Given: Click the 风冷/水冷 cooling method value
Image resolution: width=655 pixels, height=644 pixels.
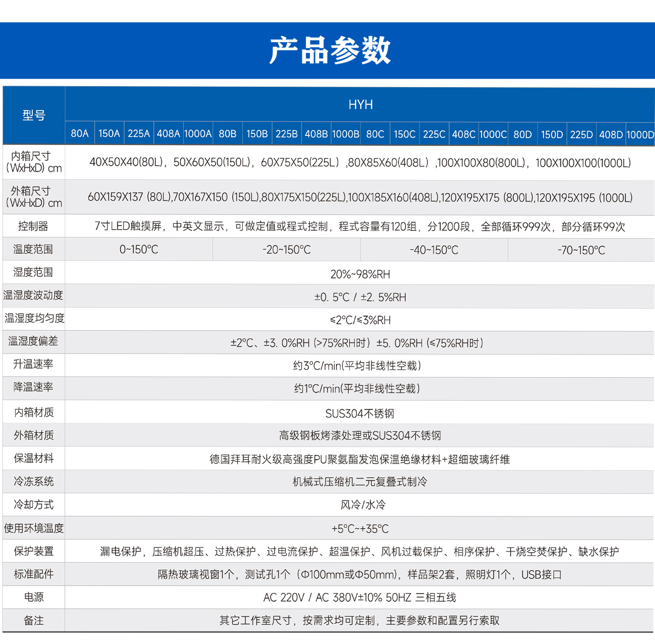Looking at the screenshot, I should tap(363, 505).
